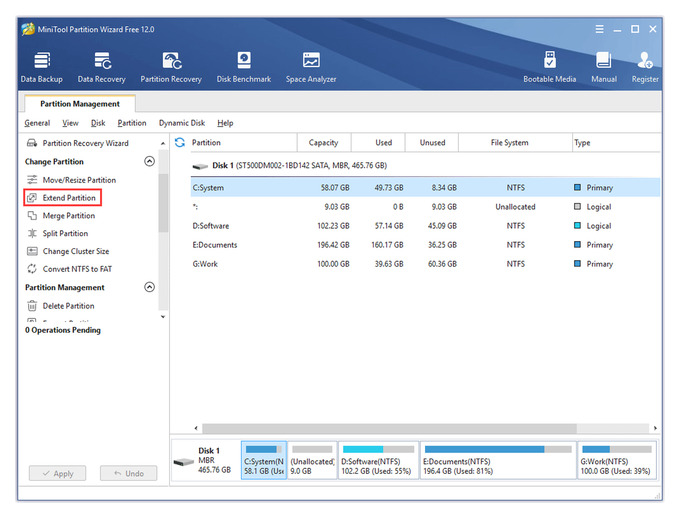
Task: Select D:Software block in disk map
Action: (x=378, y=460)
